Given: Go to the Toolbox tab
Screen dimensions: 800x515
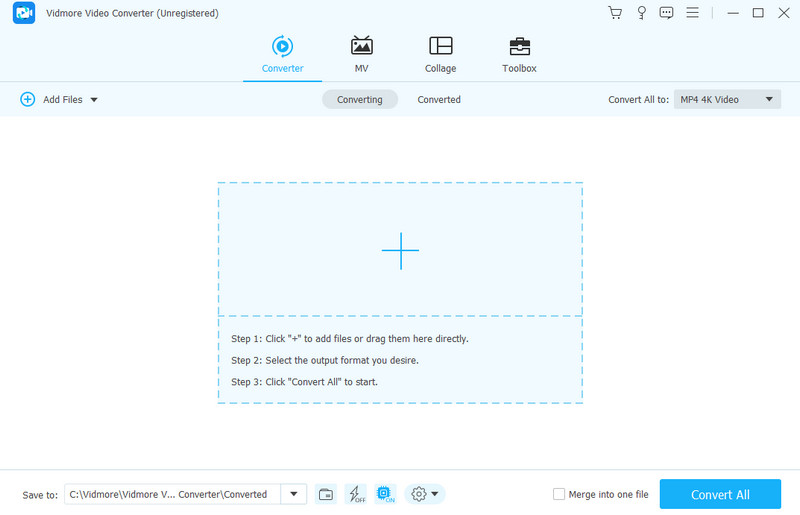Looking at the screenshot, I should (519, 54).
